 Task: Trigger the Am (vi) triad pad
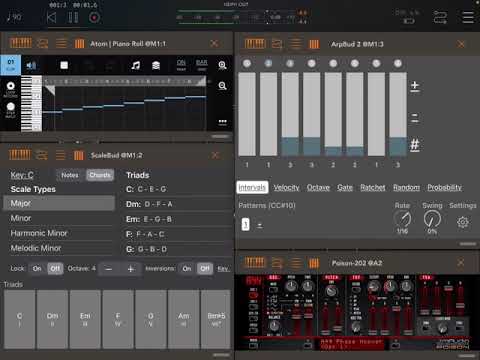[x=184, y=319]
